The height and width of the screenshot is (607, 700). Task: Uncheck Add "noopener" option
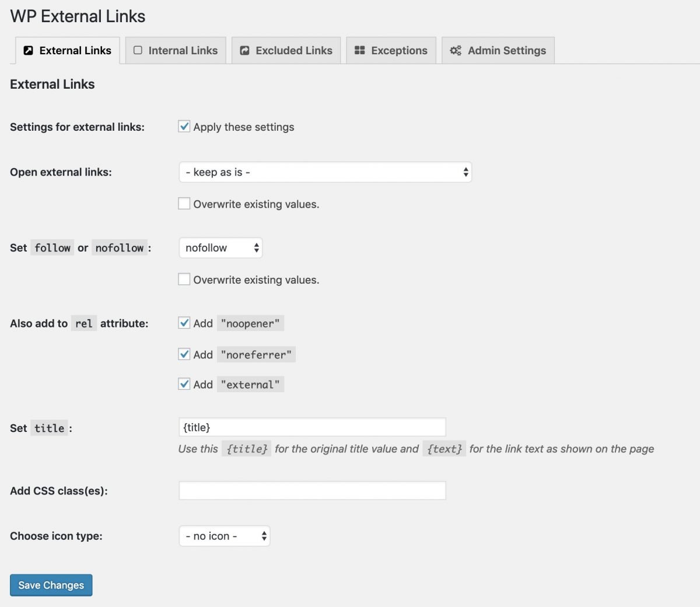pos(184,323)
